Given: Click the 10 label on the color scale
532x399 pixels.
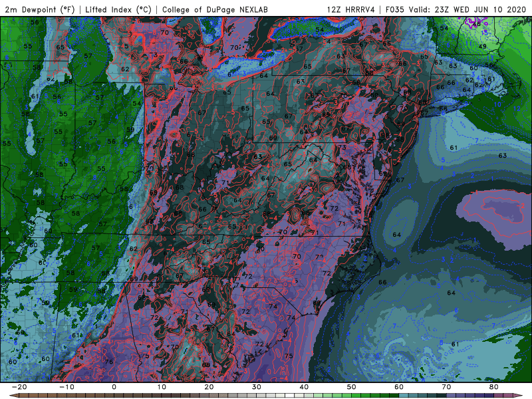Looking at the screenshot, I should point(162,387).
